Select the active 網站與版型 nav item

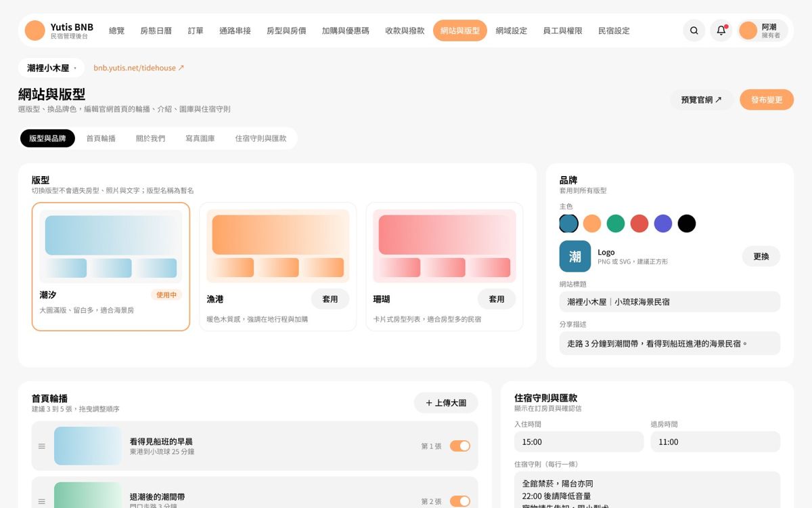pyautogui.click(x=460, y=30)
